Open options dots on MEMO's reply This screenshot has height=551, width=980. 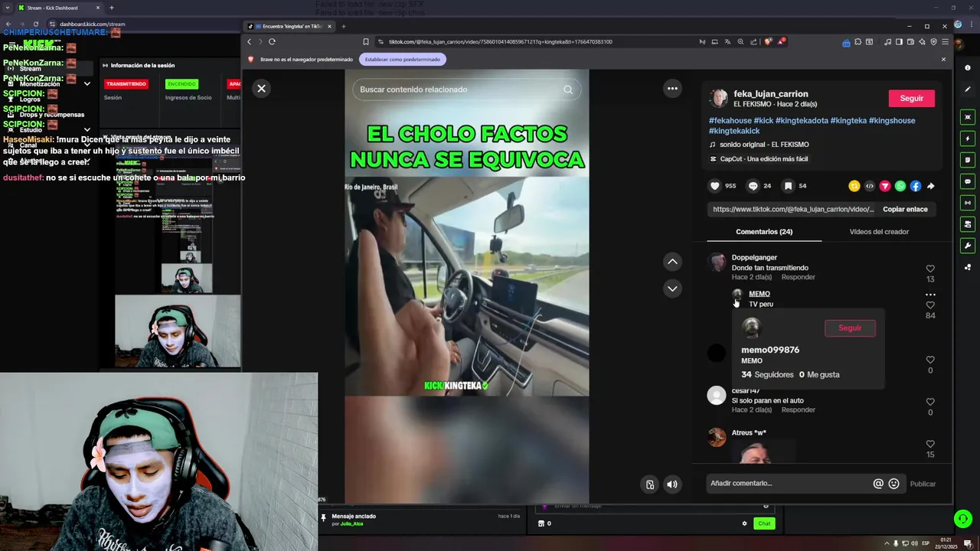point(930,295)
